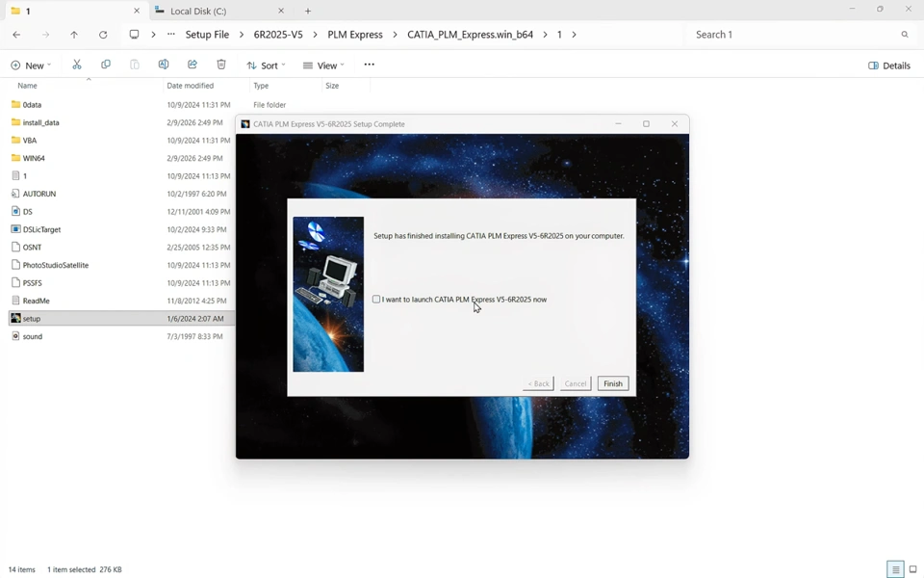Open the Sort dropdown
The height and width of the screenshot is (578, 924).
(x=266, y=66)
